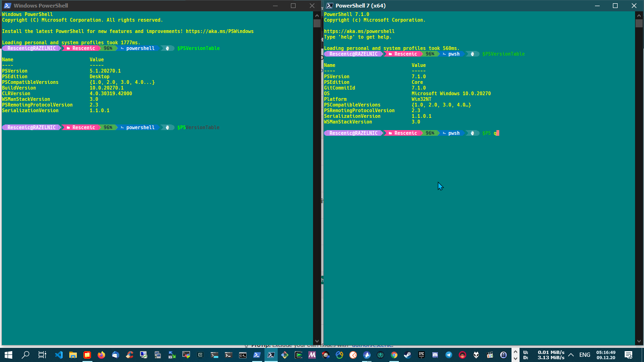Click network speed monitor U/D readout

pos(544,355)
